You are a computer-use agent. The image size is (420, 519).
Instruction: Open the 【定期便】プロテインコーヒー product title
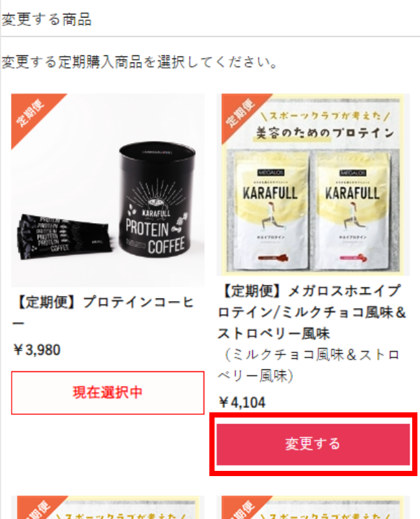[x=103, y=312]
